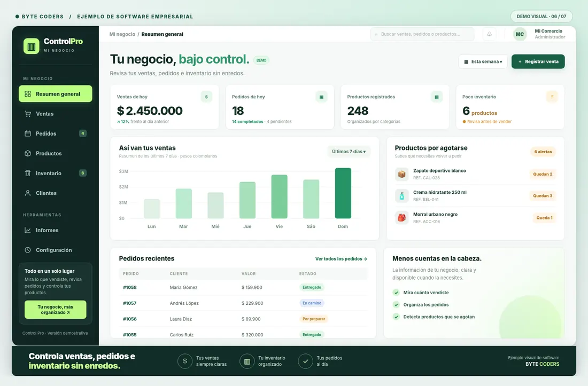Click the icon on Productos registrados card
The height and width of the screenshot is (386, 588).
point(437,97)
